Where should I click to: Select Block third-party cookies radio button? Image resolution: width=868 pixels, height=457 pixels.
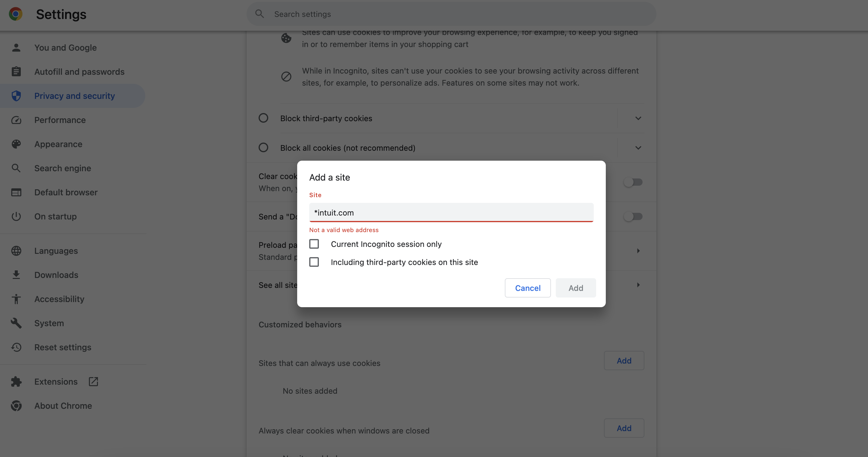(263, 118)
